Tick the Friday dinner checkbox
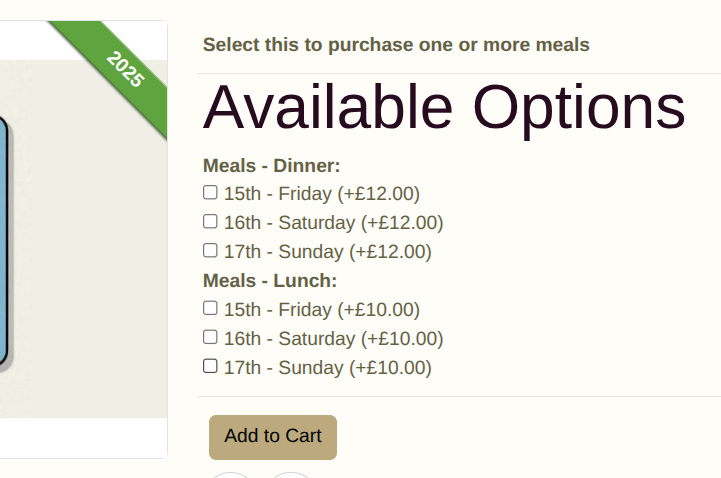721x478 pixels. click(x=210, y=192)
